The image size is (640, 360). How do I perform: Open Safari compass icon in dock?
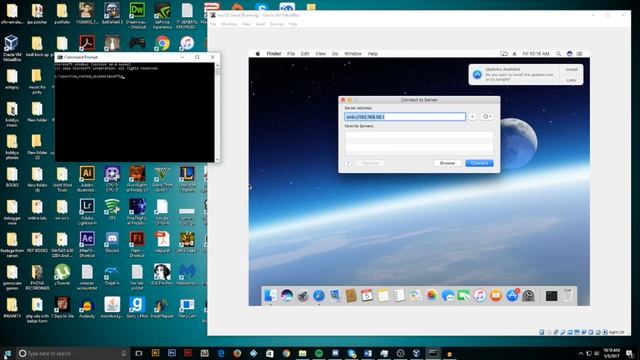click(319, 296)
